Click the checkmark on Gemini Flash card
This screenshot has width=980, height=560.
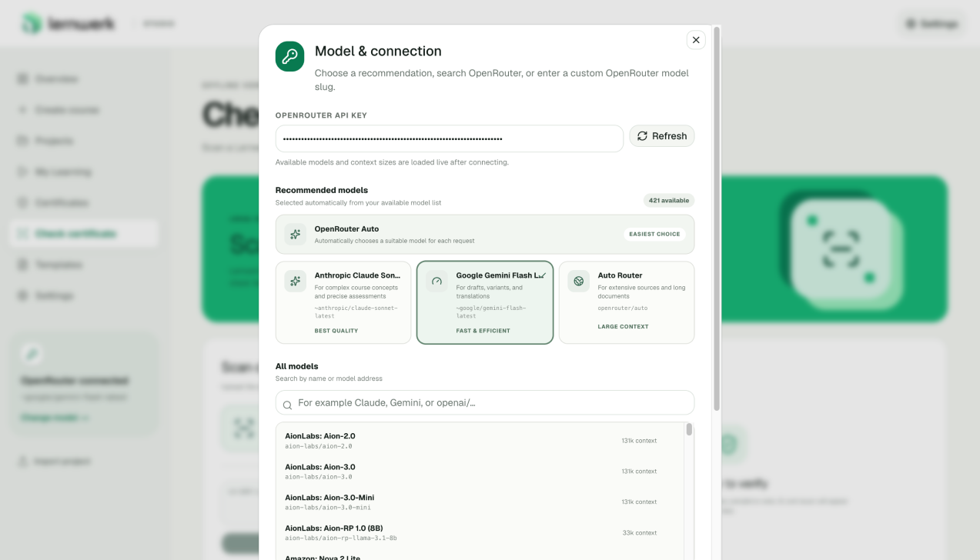[x=542, y=275]
